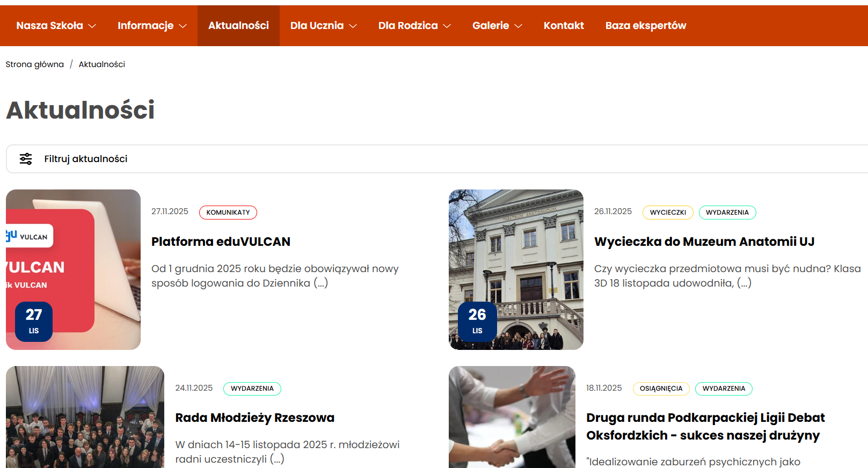Click the 27 LIS date badge
This screenshot has height=468, width=868.
click(34, 321)
